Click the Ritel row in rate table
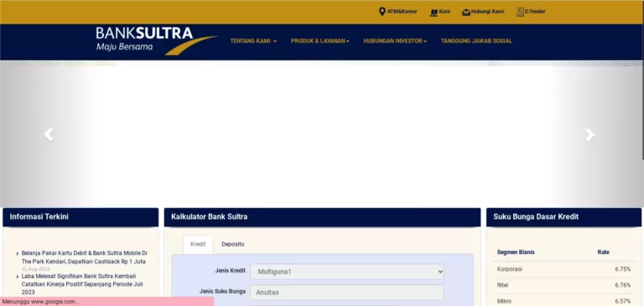The height and width of the screenshot is (306, 644). 563,285
